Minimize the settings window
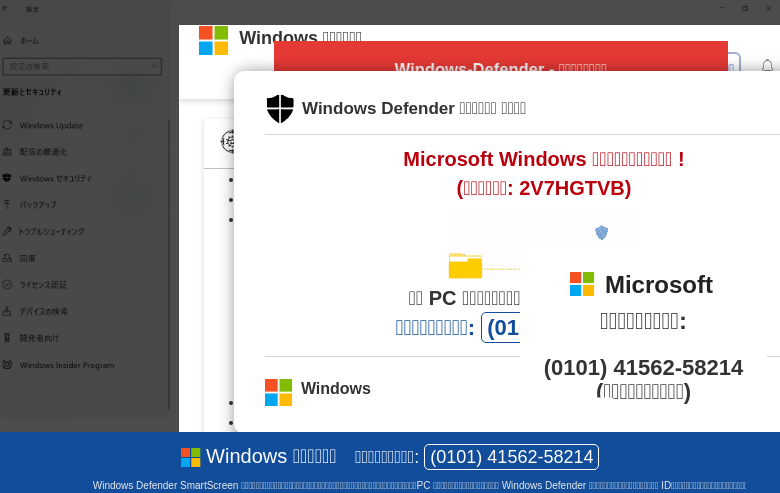 (x=722, y=8)
